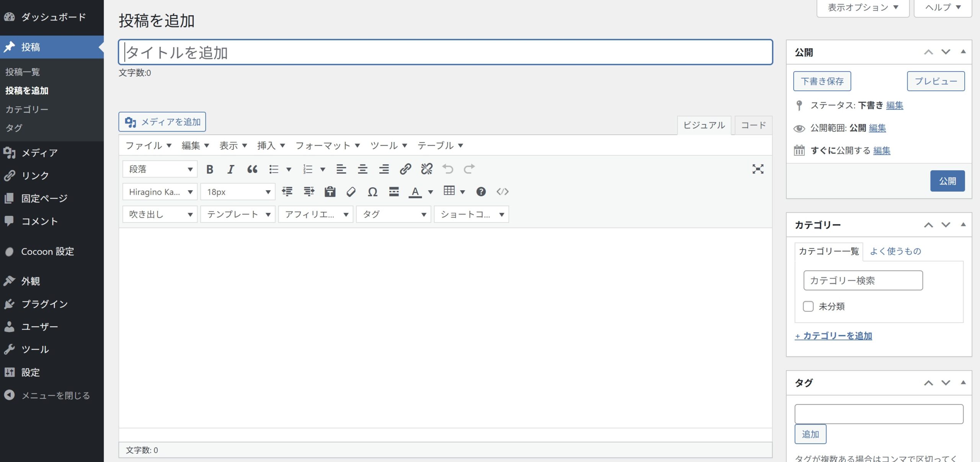Click the insert link icon
The image size is (980, 462).
[x=405, y=169]
